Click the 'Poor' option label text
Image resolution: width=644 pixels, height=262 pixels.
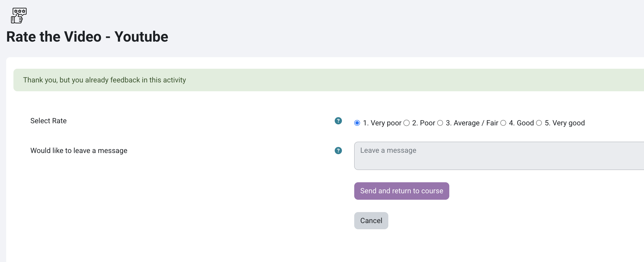424,123
